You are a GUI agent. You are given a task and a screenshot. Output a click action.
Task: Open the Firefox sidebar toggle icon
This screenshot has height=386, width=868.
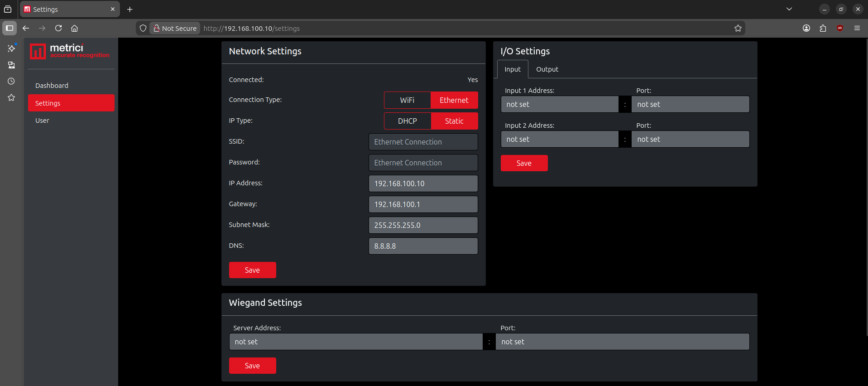point(10,28)
